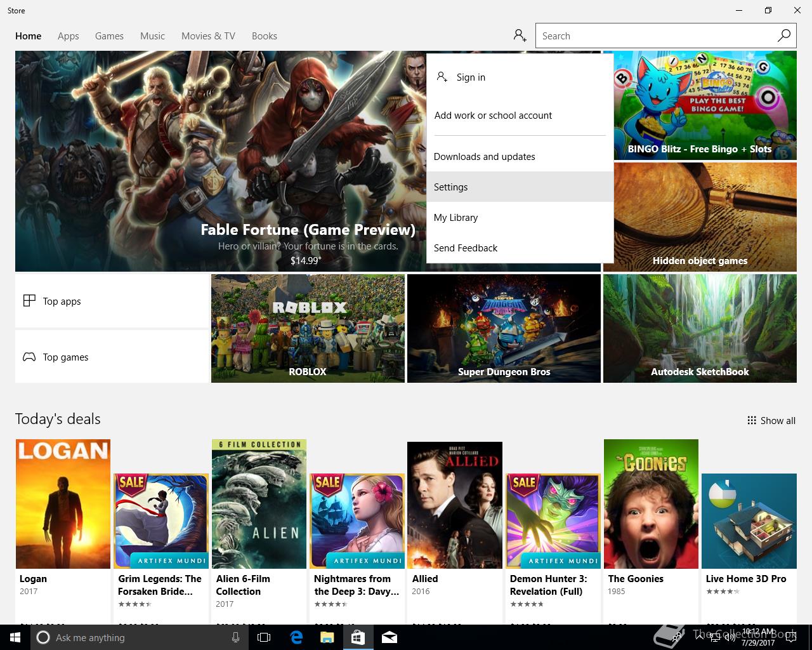This screenshot has height=650, width=812.
Task: Open The Goonies movie poster
Action: (x=651, y=503)
